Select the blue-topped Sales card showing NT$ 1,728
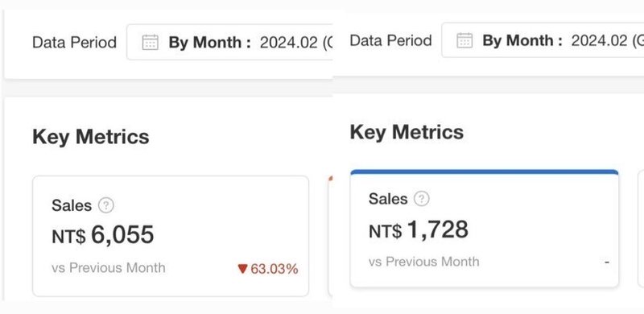The width and height of the screenshot is (644, 314). point(485,228)
